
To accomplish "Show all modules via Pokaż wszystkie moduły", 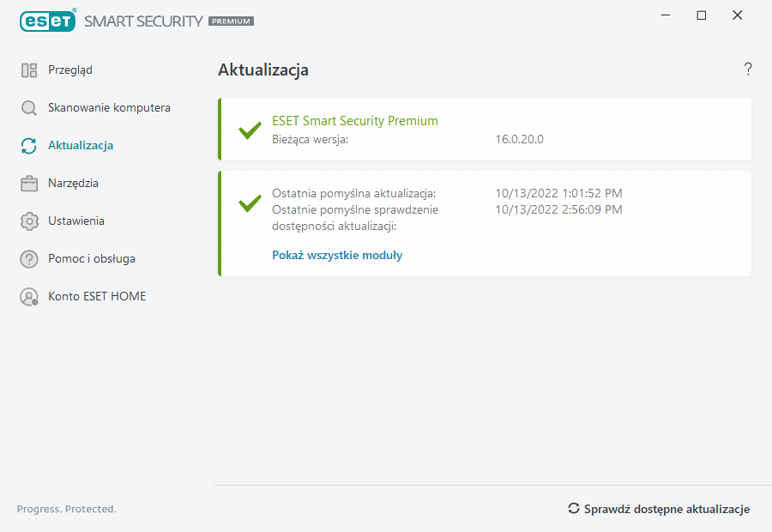I will [x=337, y=255].
